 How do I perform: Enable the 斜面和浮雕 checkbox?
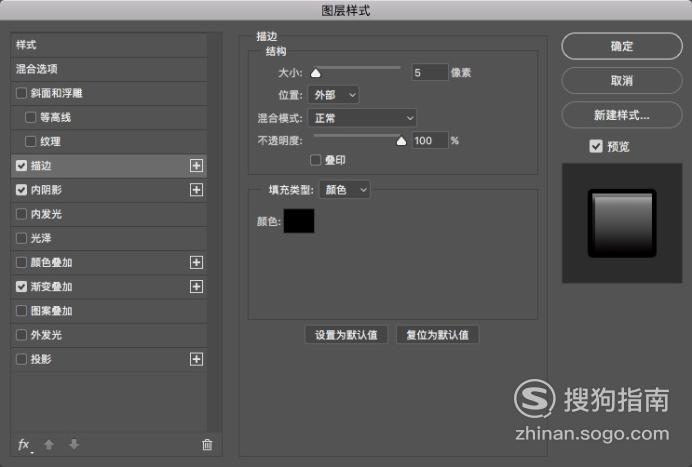pos(21,93)
